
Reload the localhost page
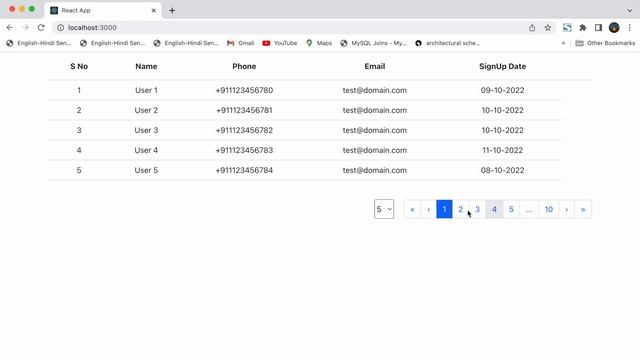[41, 28]
